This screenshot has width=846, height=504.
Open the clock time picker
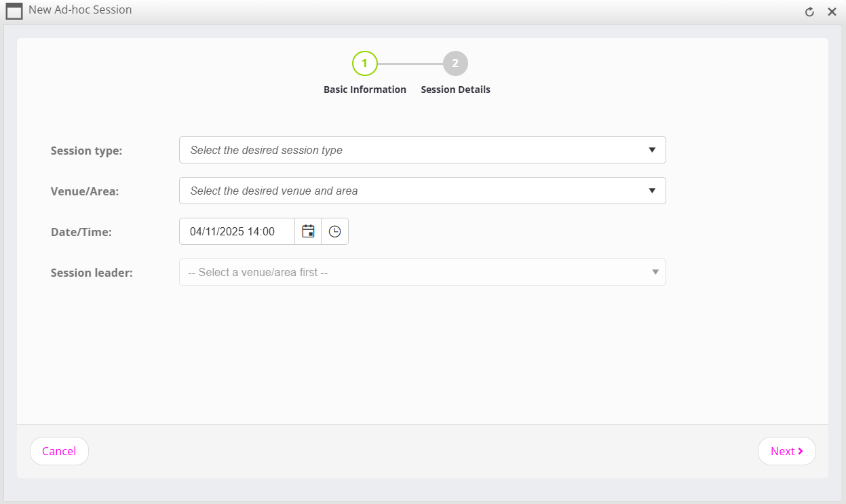pyautogui.click(x=334, y=231)
